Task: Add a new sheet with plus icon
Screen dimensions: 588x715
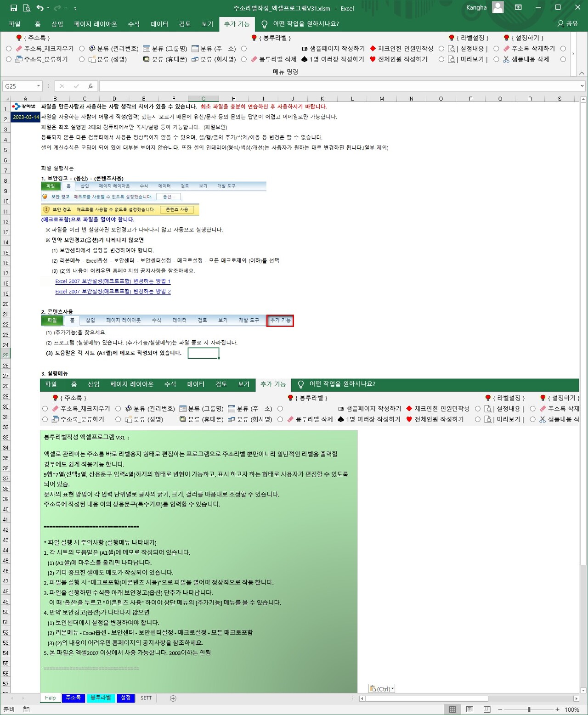Action: pyautogui.click(x=173, y=698)
